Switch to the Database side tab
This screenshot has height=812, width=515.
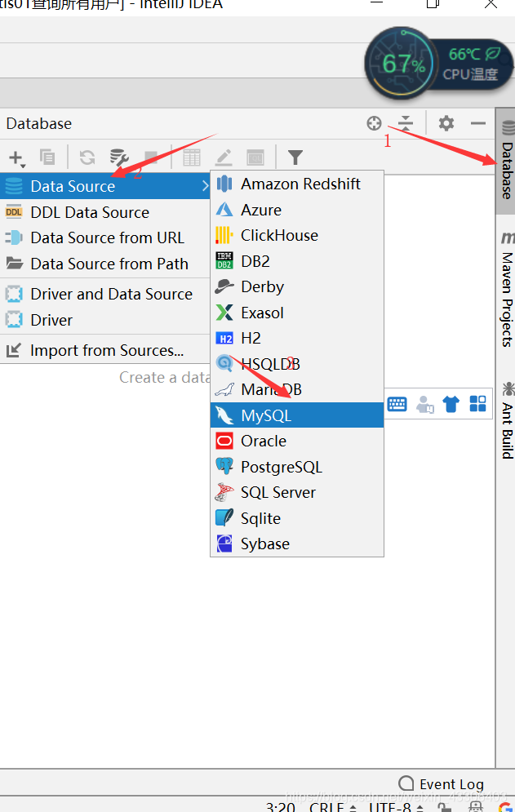click(x=506, y=162)
